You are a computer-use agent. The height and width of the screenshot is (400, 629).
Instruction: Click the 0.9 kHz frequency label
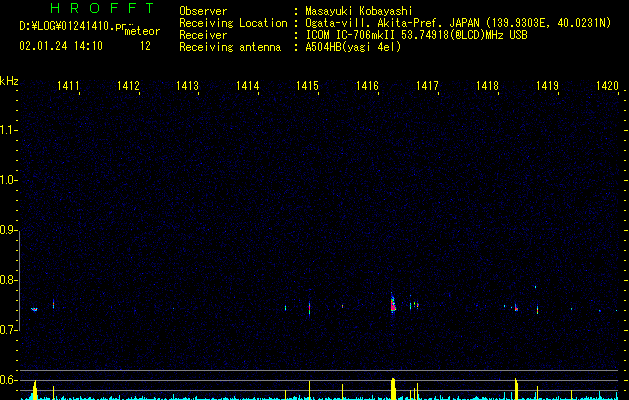tap(8, 230)
